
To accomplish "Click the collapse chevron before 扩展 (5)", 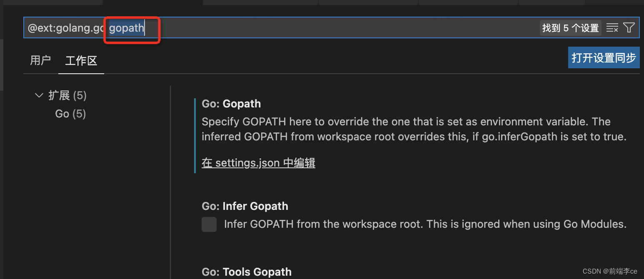I will point(39,95).
